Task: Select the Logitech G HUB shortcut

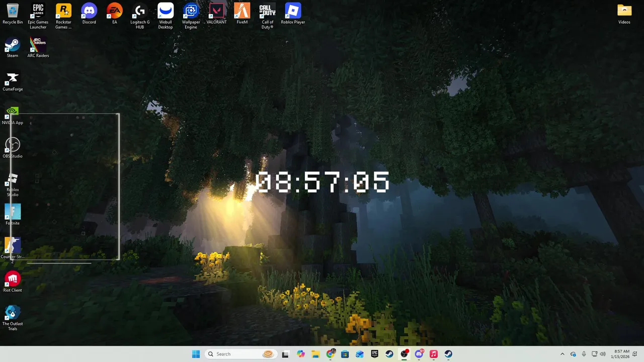Action: (x=140, y=16)
